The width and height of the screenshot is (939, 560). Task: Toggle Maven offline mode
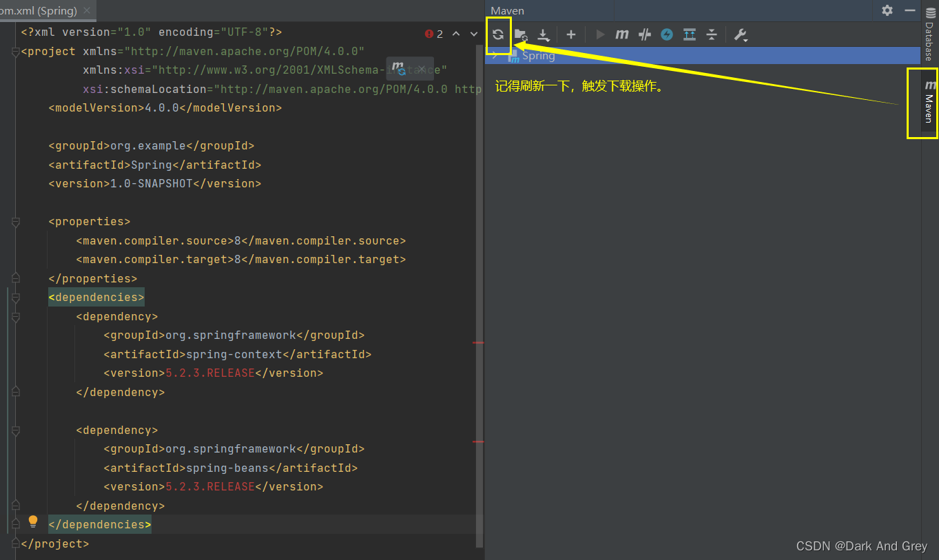[x=645, y=34]
